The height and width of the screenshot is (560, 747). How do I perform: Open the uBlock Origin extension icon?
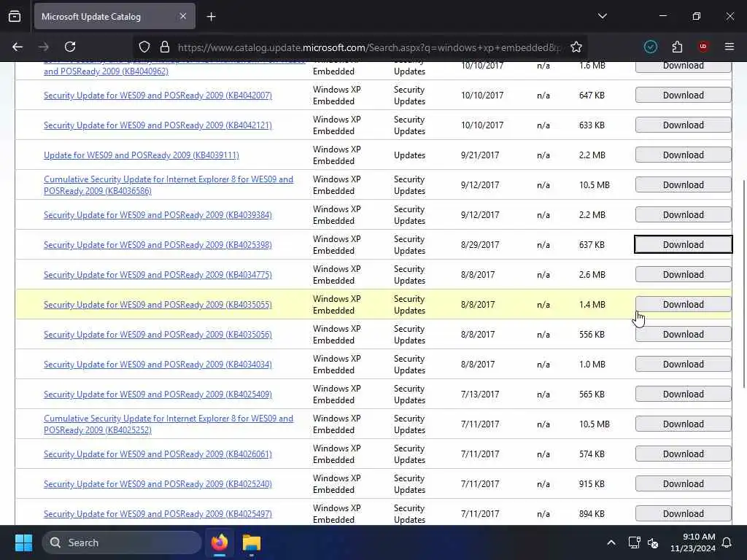703,47
